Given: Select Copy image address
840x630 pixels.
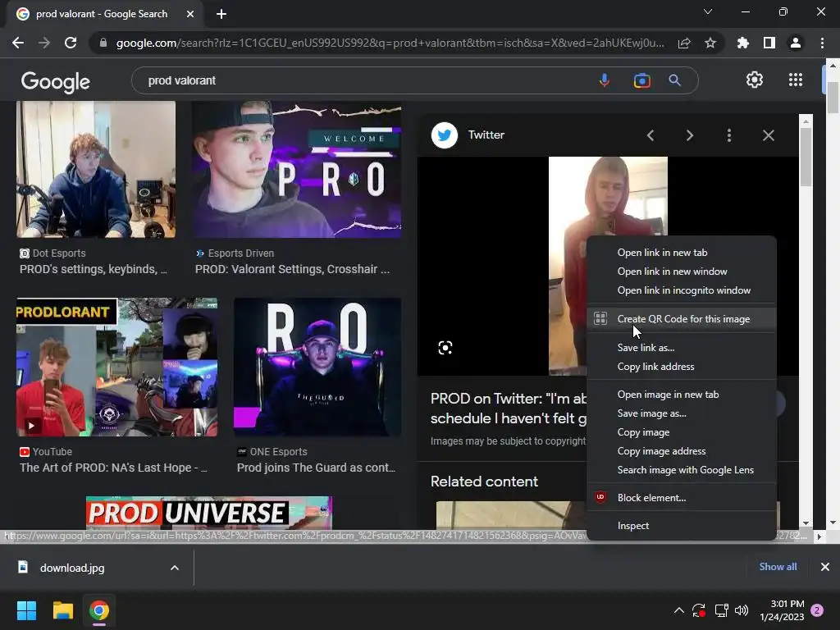Looking at the screenshot, I should click(682, 451).
